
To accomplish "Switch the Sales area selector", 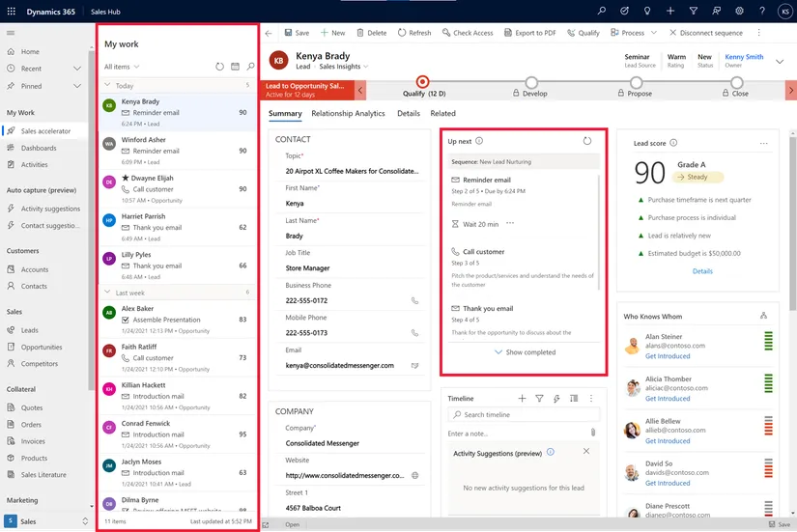I will click(x=45, y=521).
